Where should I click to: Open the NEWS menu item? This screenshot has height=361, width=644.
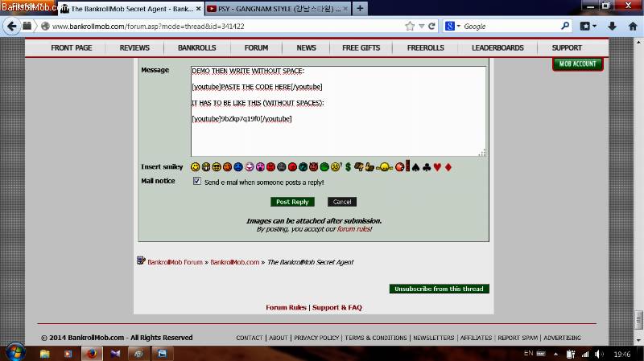(307, 47)
